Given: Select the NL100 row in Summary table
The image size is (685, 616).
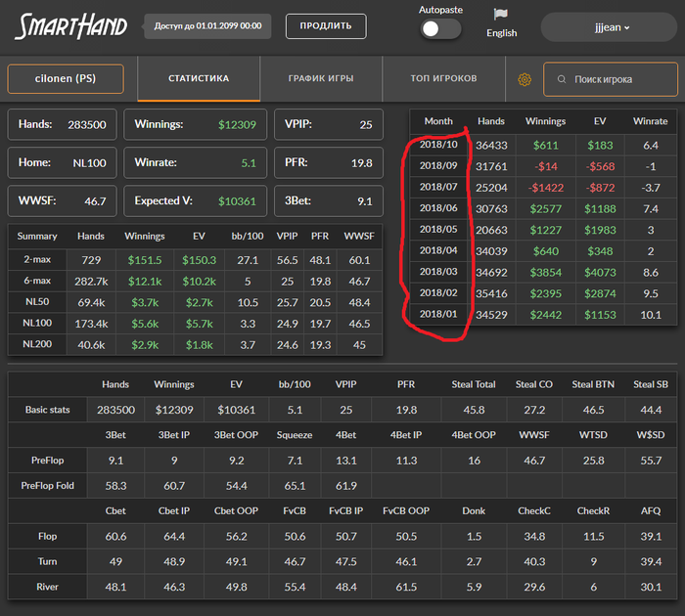Looking at the screenshot, I should click(x=37, y=323).
